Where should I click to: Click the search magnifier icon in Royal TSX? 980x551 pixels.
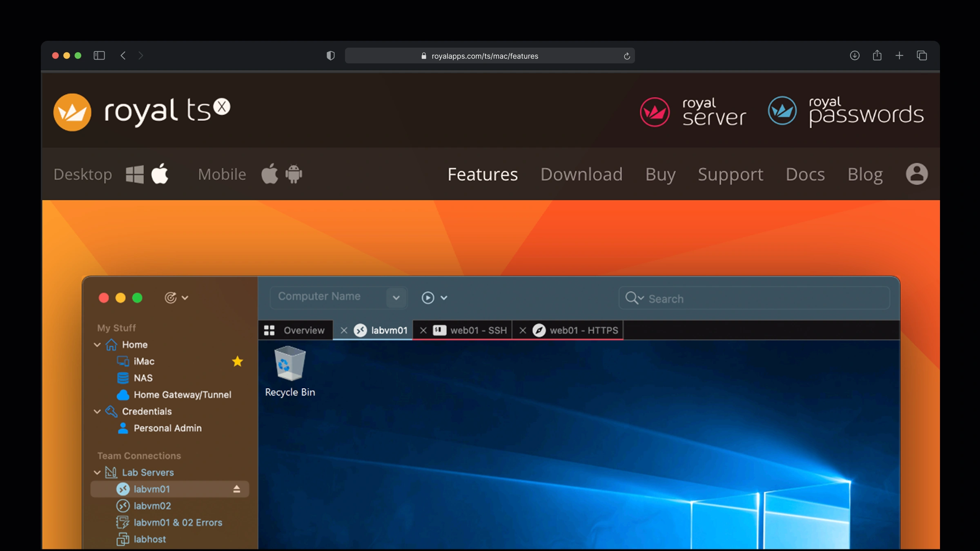(634, 298)
